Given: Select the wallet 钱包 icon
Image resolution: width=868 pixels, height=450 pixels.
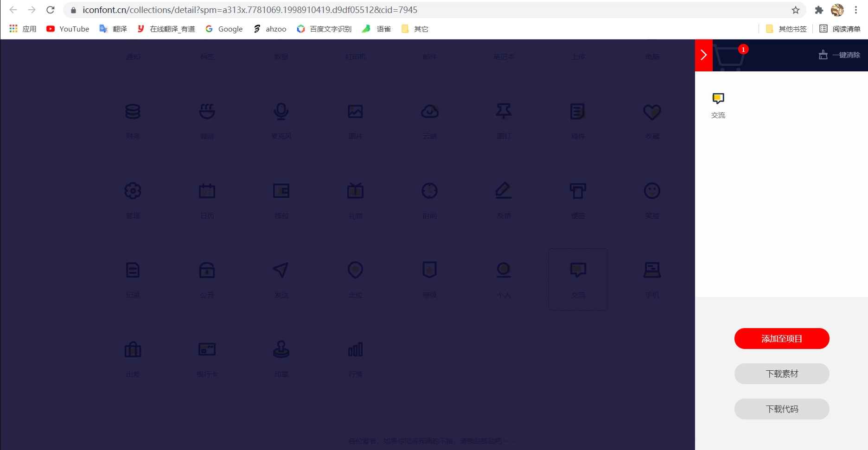Looking at the screenshot, I should 281,191.
